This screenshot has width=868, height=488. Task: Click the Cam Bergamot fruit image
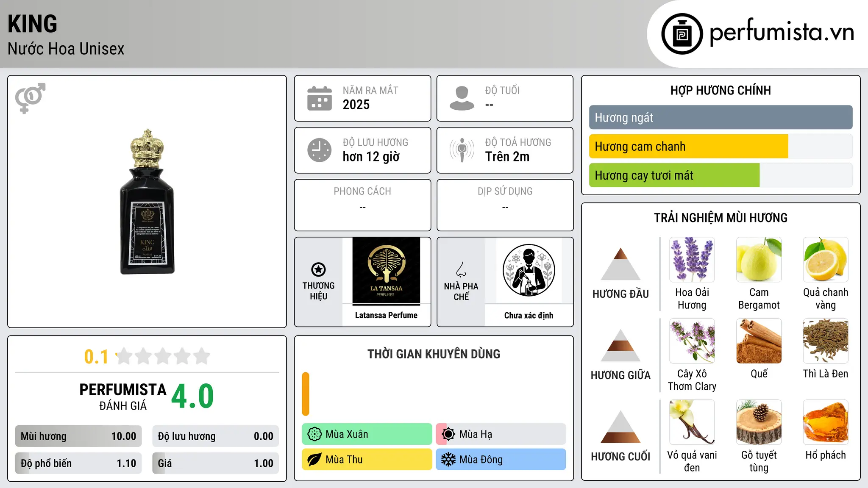[759, 260]
